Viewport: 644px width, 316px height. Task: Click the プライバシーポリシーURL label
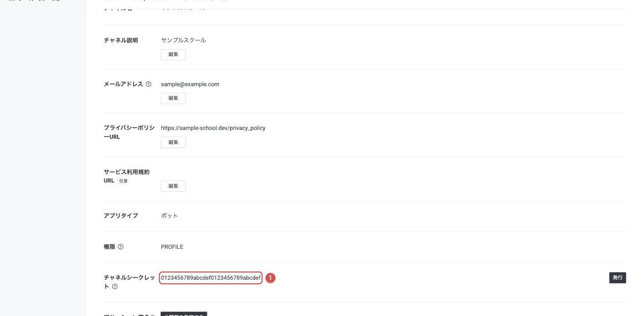pos(129,132)
